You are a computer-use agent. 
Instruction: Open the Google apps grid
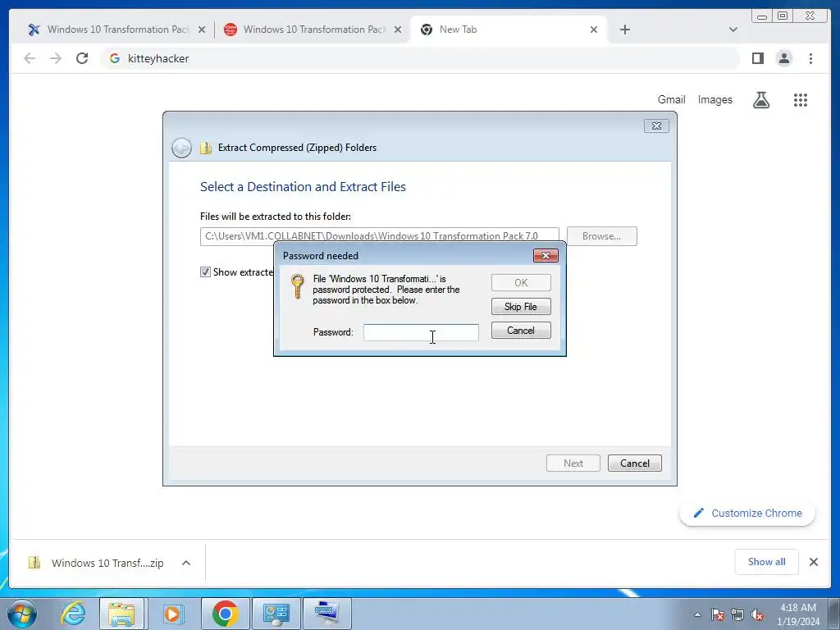coord(801,100)
